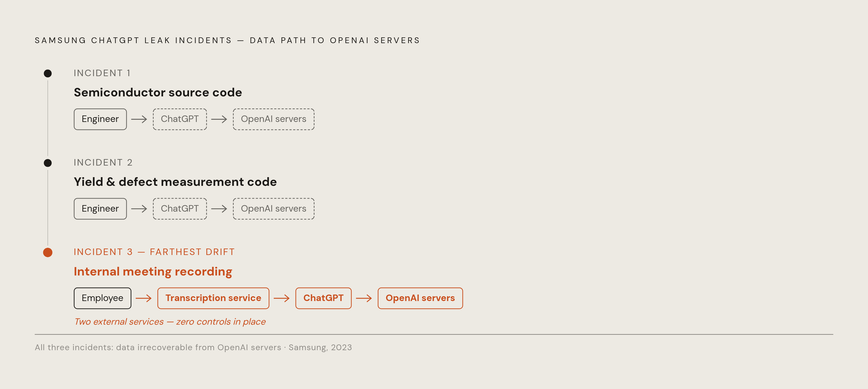Click the orange OpenAI servers box
This screenshot has width=868, height=389.
[x=420, y=298]
